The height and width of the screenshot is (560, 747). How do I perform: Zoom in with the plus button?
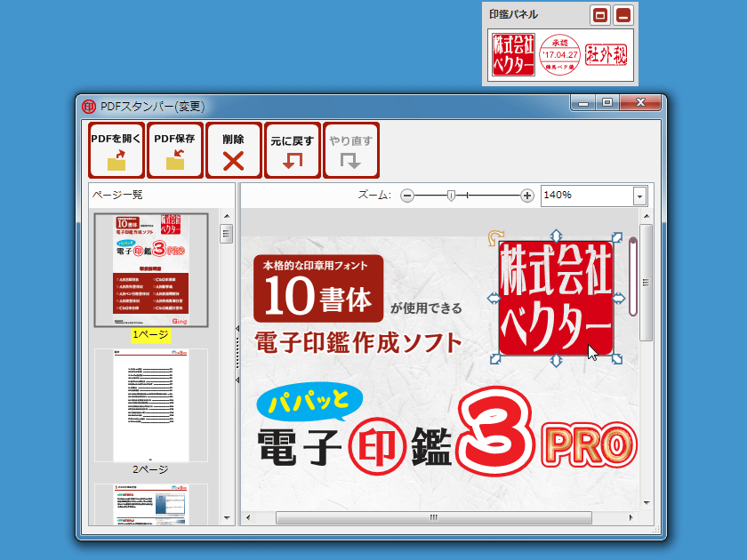click(526, 196)
